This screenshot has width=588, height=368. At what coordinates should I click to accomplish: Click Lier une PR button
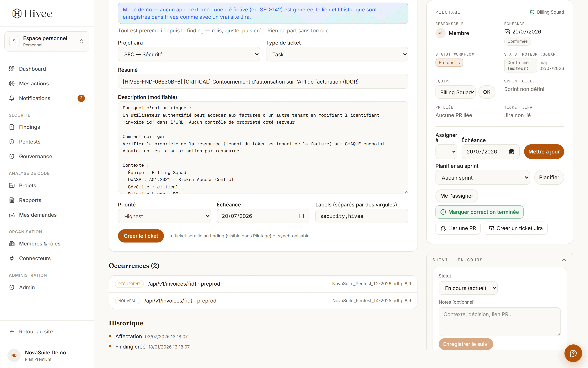coord(458,228)
